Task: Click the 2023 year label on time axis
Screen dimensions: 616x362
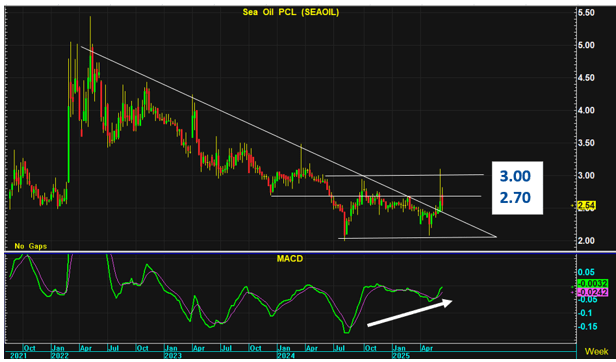Action: pos(172,355)
